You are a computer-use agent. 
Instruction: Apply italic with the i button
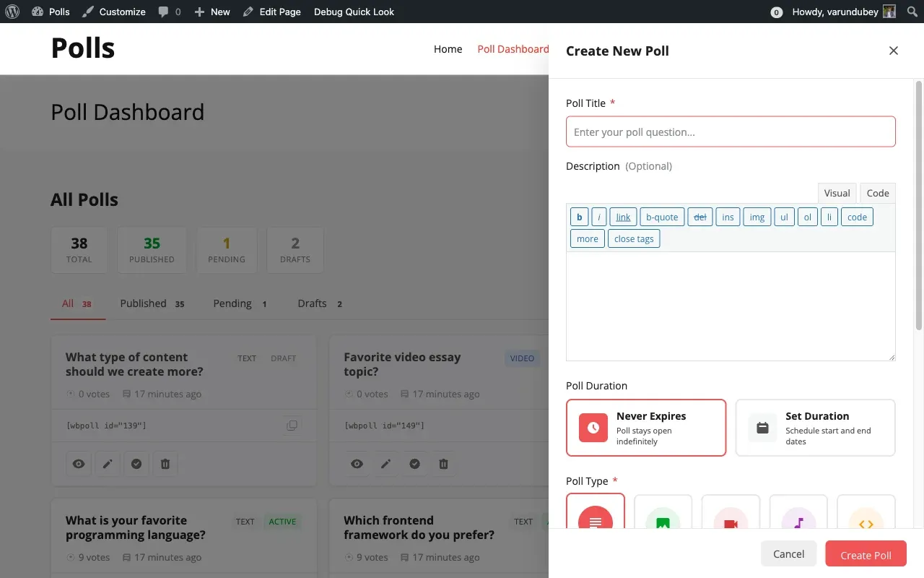pyautogui.click(x=599, y=217)
